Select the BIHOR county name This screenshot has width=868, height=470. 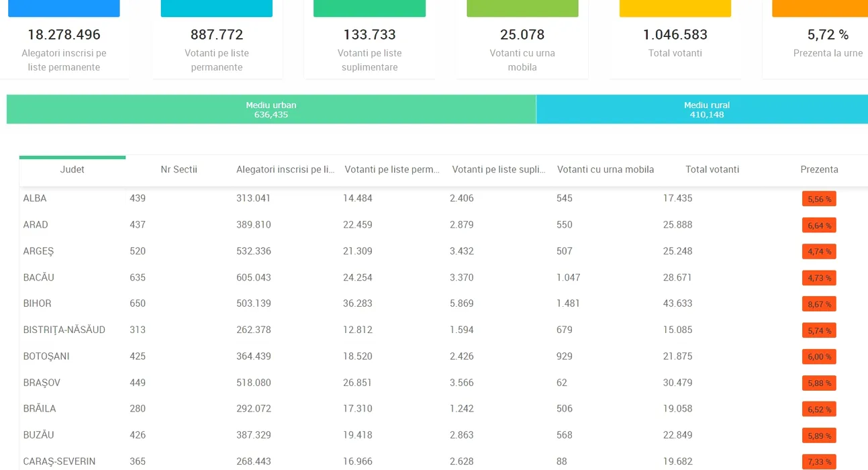point(37,303)
